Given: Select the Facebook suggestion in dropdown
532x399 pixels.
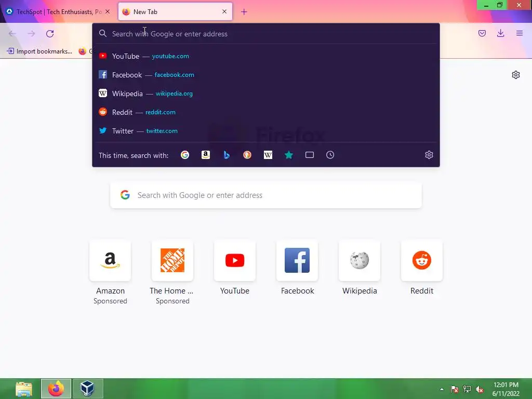Looking at the screenshot, I should (x=265, y=75).
